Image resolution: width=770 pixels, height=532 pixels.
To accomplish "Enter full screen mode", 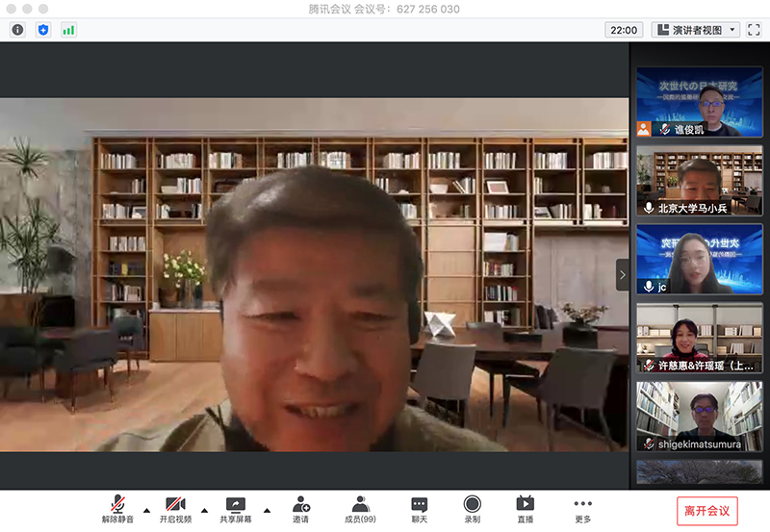I will coord(754,30).
